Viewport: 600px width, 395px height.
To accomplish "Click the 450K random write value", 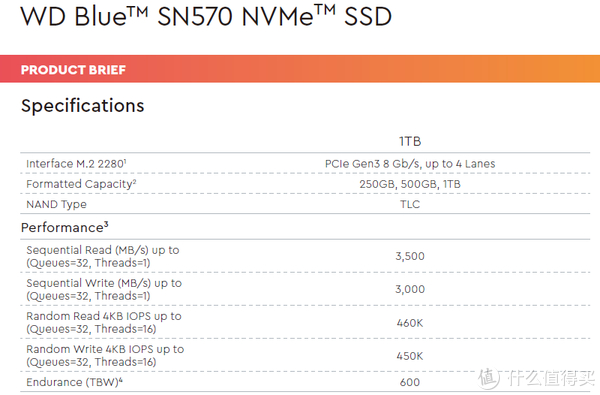I will [410, 356].
